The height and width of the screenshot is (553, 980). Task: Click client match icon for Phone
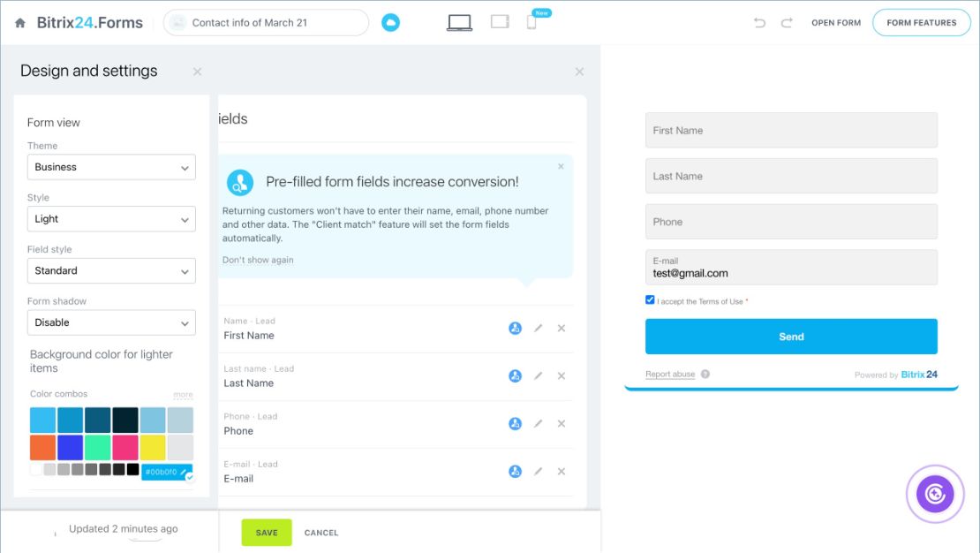[x=515, y=423]
